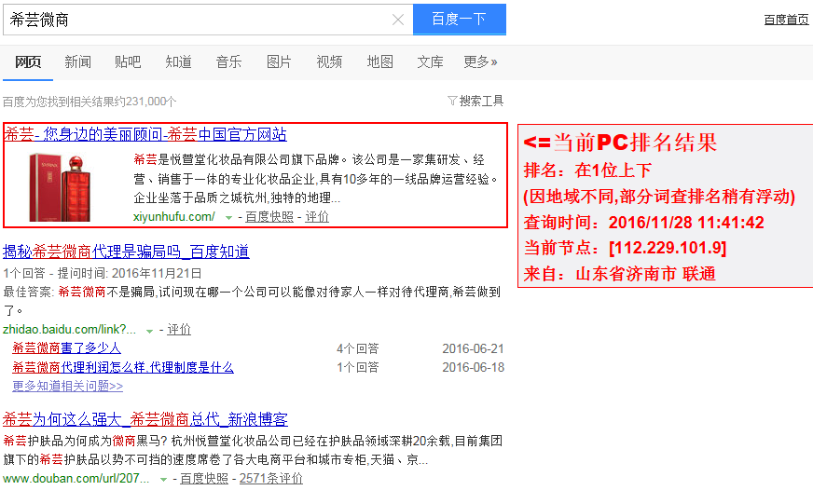Expand the arrow next to zhidao.baidu.com link

pos(149,330)
